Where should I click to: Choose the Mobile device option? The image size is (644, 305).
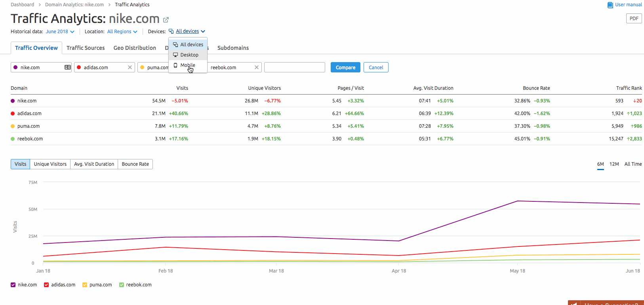coord(188,65)
